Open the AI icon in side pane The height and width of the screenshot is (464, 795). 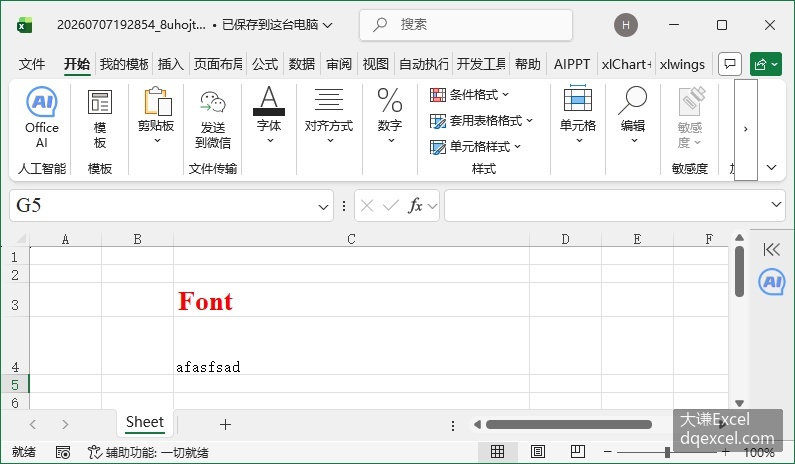click(772, 282)
